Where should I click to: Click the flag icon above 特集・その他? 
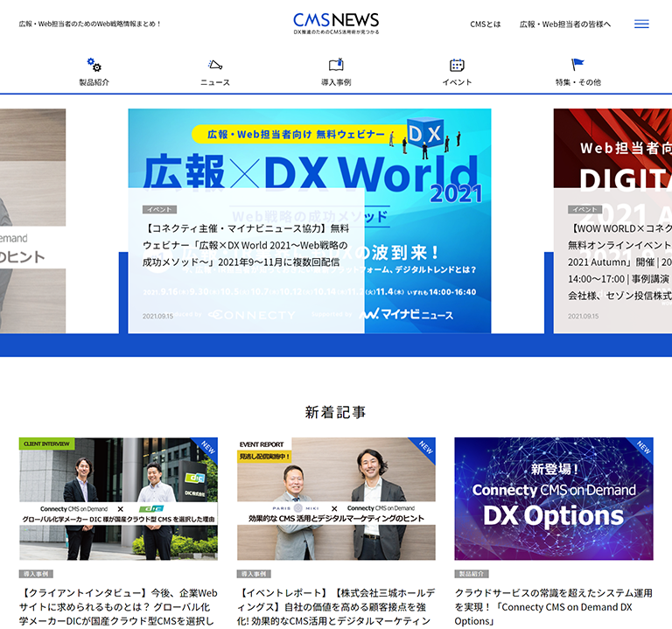(x=577, y=64)
